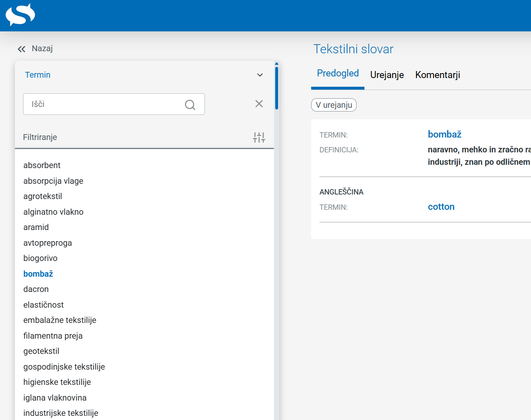Select absorbent in the term list
531x420 pixels.
[x=42, y=165]
